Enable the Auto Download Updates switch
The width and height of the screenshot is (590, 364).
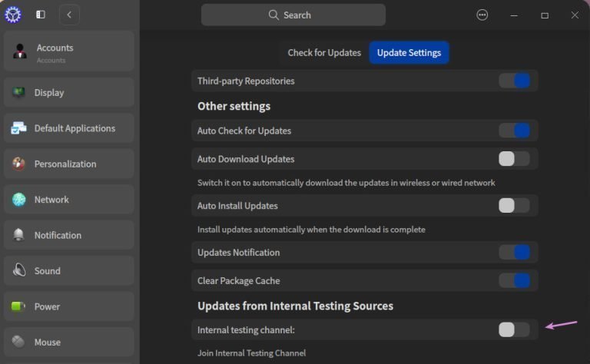pos(515,159)
